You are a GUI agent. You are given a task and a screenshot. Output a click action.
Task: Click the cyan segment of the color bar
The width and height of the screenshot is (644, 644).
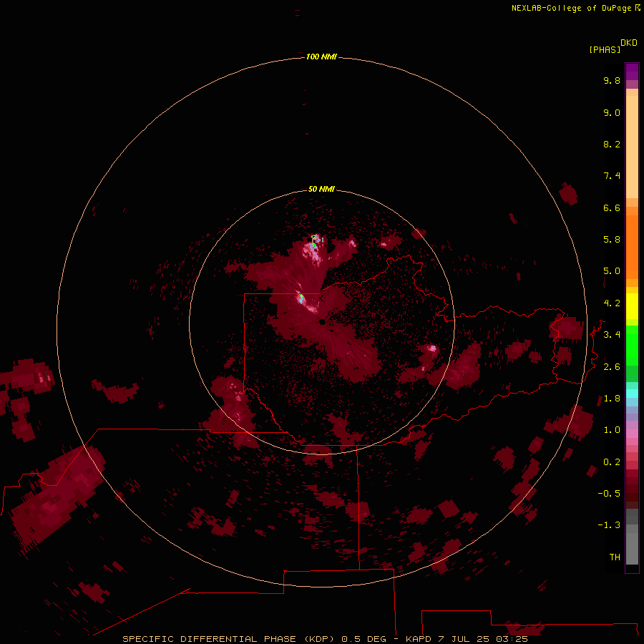(x=632, y=394)
